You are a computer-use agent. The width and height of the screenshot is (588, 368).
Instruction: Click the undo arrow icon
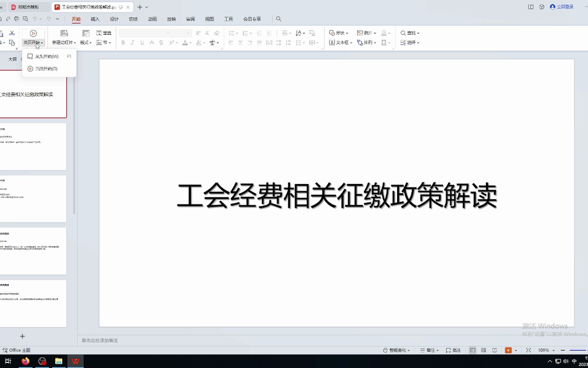[x=35, y=19]
